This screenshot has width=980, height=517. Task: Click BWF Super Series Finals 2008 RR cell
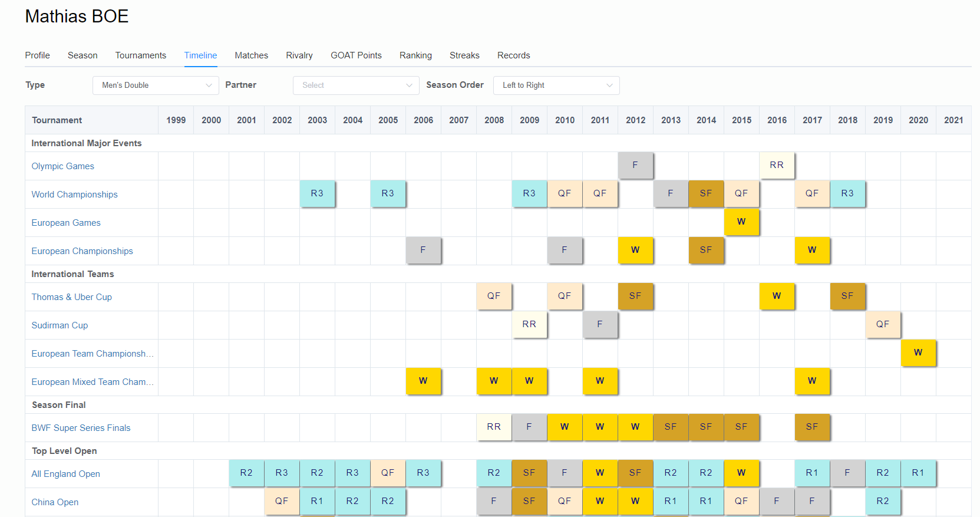point(494,427)
